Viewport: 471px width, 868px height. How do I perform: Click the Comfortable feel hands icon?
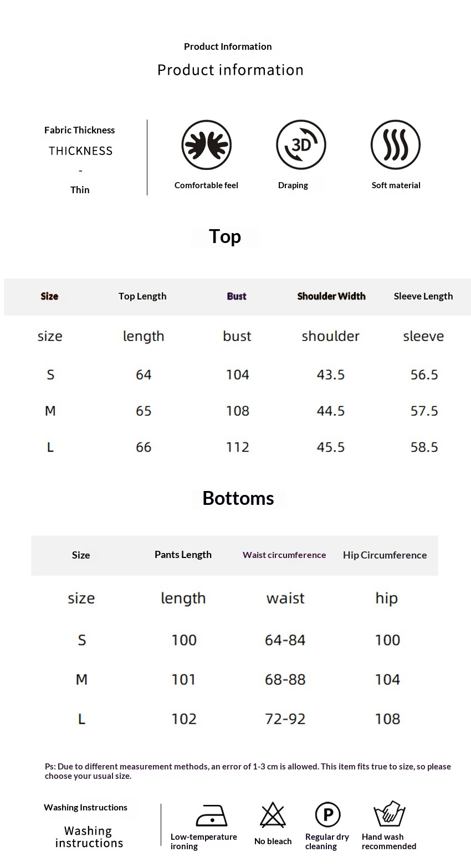coord(206,145)
